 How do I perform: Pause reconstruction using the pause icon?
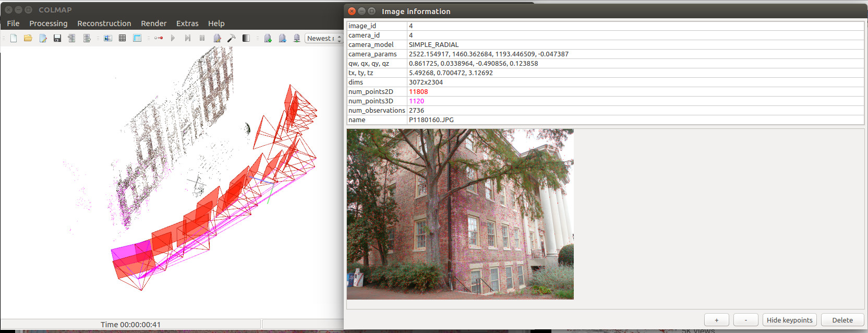click(202, 38)
